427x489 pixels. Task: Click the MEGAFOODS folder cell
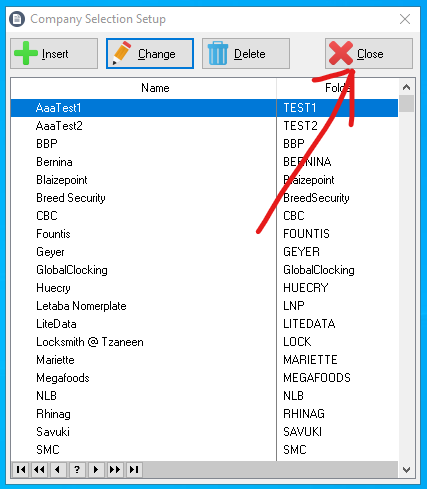click(317, 378)
